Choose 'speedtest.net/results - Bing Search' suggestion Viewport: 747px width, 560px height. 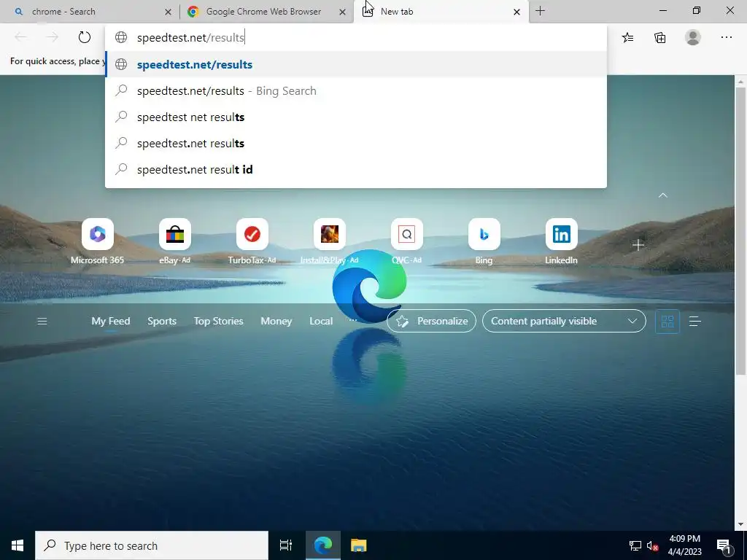356,90
